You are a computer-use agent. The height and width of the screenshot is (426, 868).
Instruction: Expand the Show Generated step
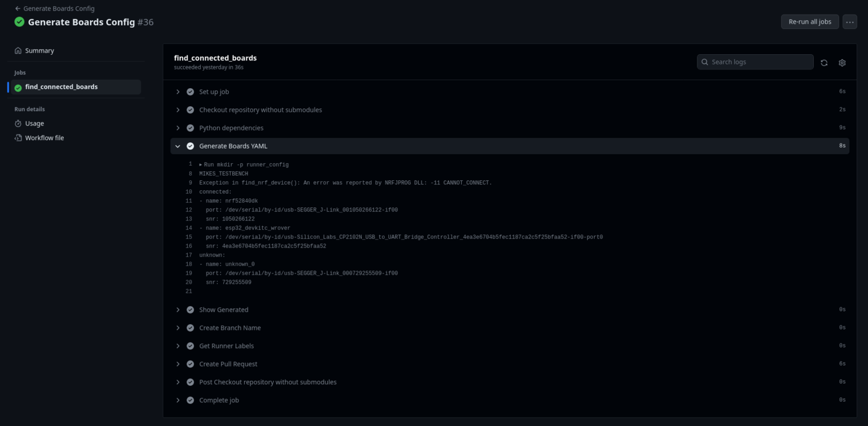(x=178, y=310)
